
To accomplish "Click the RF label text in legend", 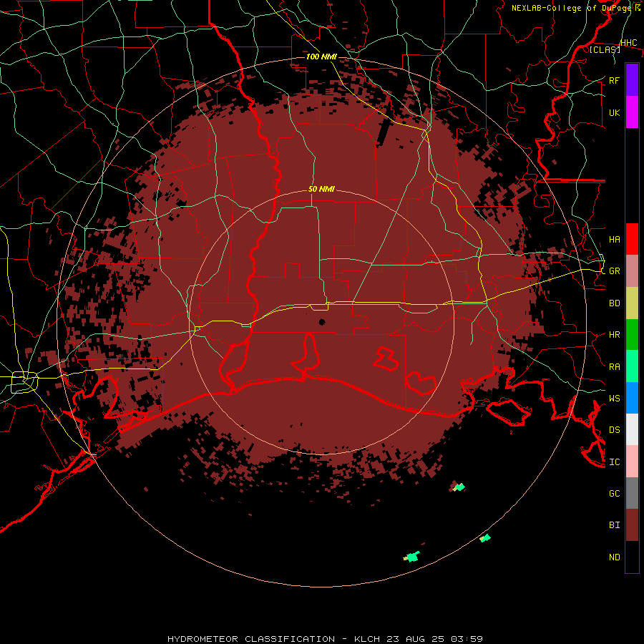I will [614, 81].
